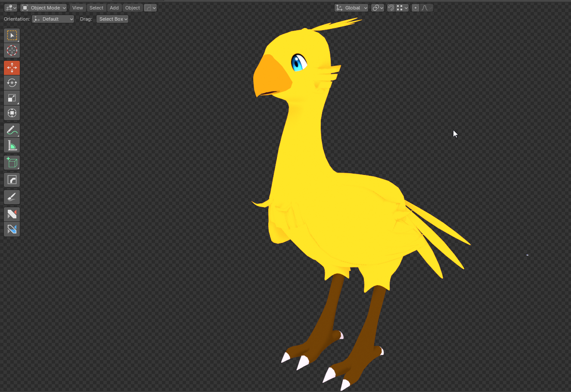571x392 pixels.
Task: Activate the 3D Cursor tool
Action: (12, 50)
